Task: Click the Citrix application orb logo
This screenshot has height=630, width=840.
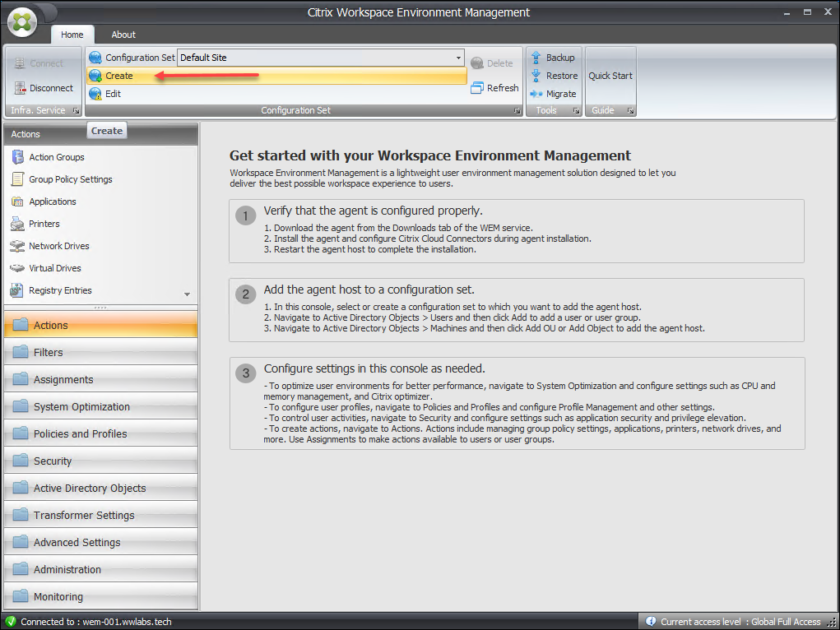Action: click(22, 22)
